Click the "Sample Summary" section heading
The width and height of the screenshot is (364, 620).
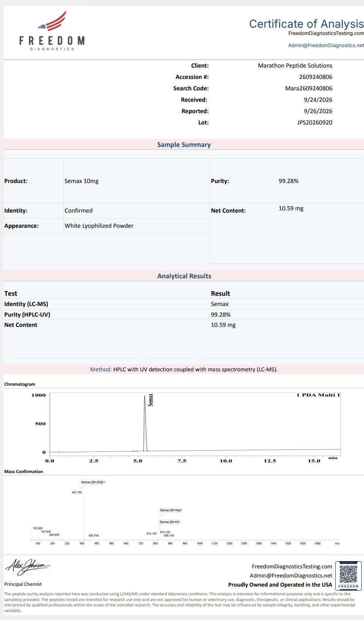(184, 145)
